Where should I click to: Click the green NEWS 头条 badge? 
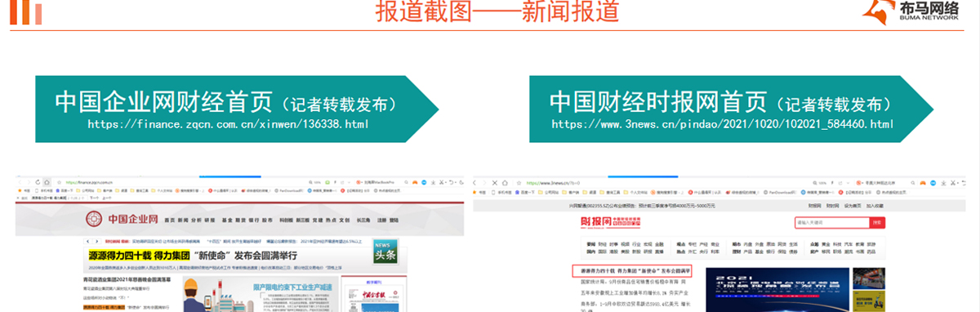point(385,252)
